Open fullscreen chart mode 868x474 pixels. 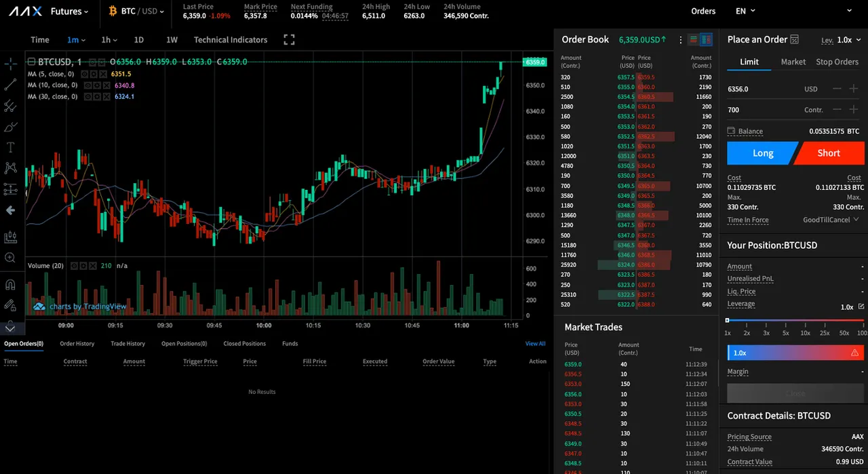tap(289, 40)
